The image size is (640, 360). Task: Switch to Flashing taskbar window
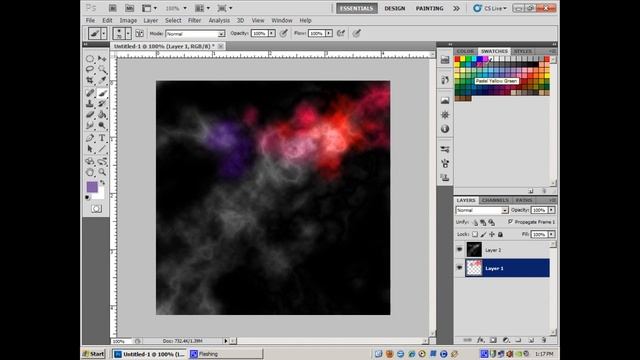click(226, 354)
